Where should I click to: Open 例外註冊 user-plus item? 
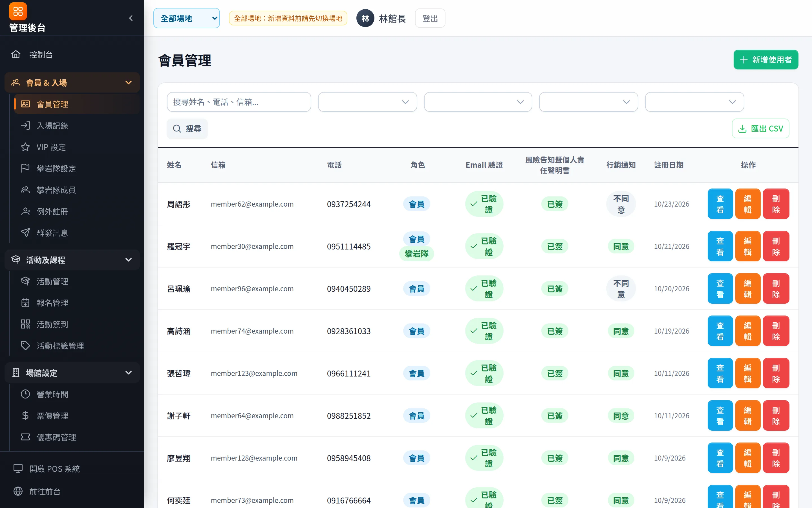[76, 212]
